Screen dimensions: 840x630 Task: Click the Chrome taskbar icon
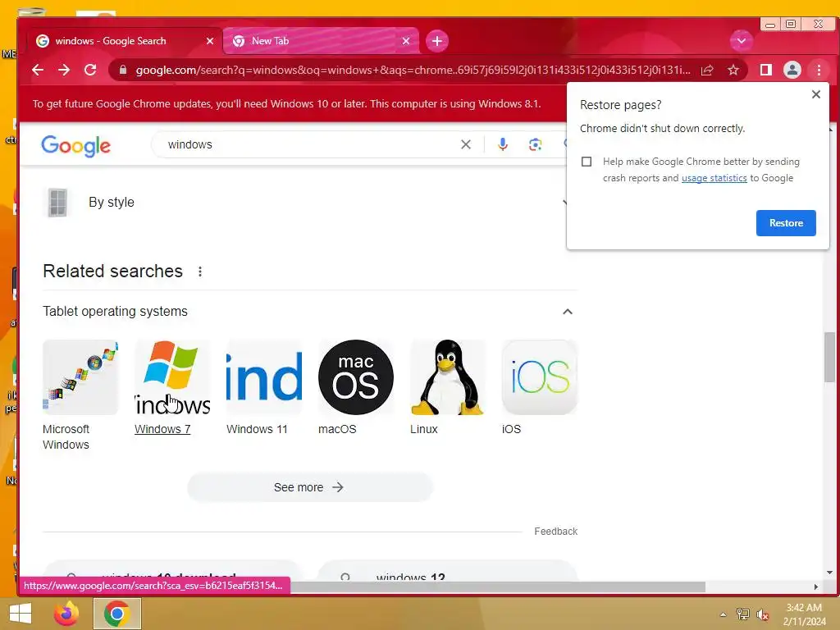(x=116, y=614)
